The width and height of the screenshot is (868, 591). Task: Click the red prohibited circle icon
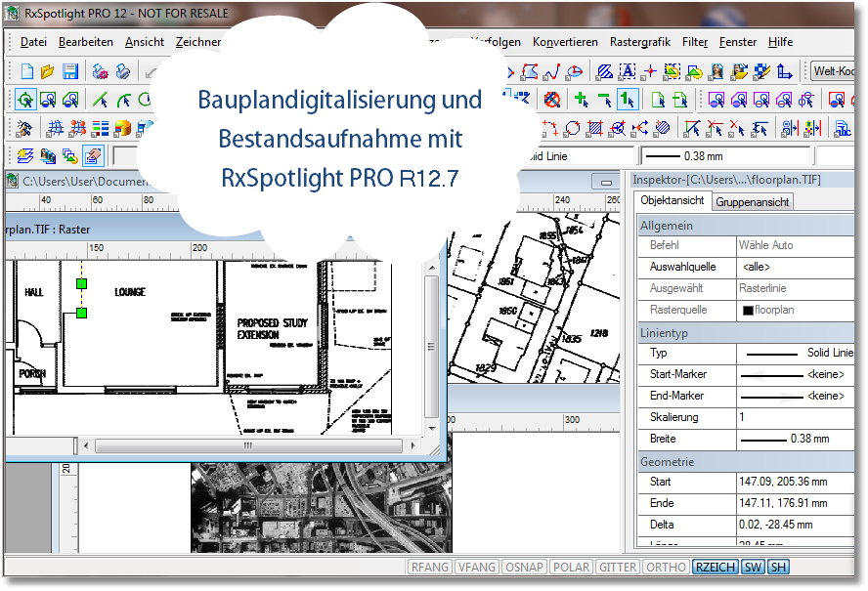552,100
